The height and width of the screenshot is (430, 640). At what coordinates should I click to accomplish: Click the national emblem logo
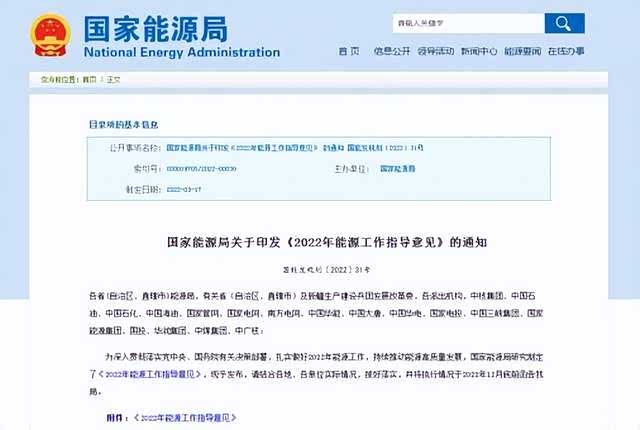45,33
